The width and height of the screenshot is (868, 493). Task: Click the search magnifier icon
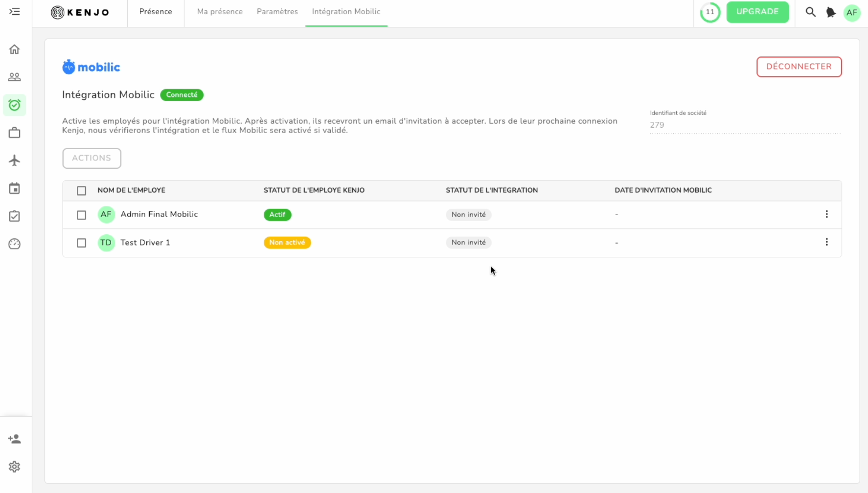tap(811, 12)
